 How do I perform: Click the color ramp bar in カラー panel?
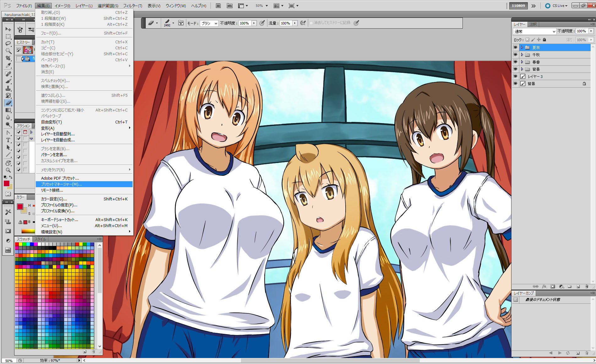[x=28, y=231]
